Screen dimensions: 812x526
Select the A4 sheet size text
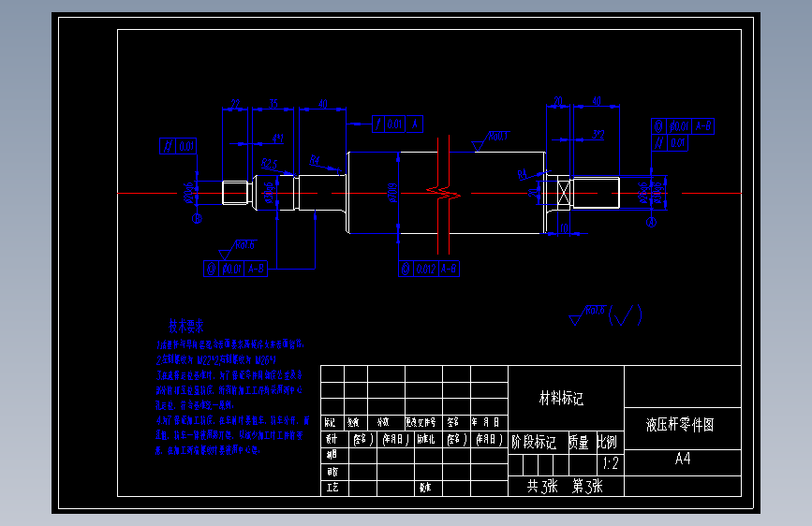click(683, 459)
